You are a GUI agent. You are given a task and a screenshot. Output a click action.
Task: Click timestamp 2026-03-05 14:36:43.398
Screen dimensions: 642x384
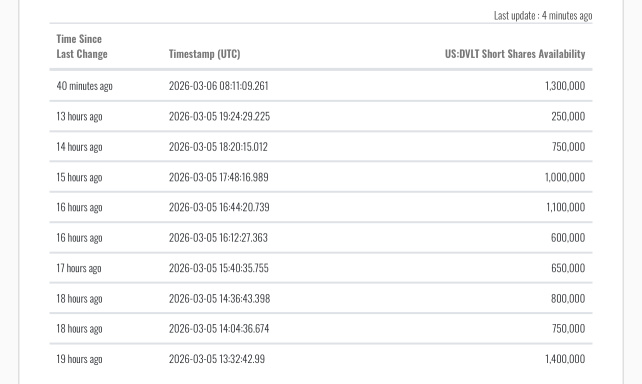click(219, 298)
